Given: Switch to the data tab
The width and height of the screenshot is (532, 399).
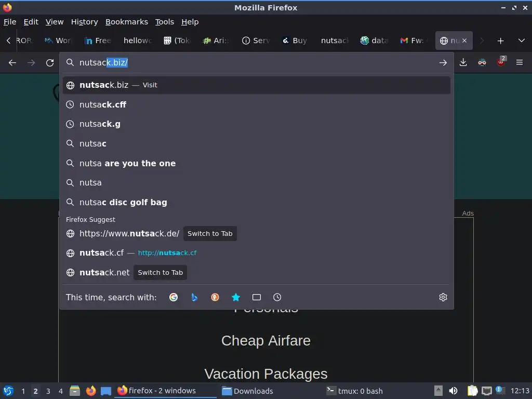Looking at the screenshot, I should click(375, 41).
